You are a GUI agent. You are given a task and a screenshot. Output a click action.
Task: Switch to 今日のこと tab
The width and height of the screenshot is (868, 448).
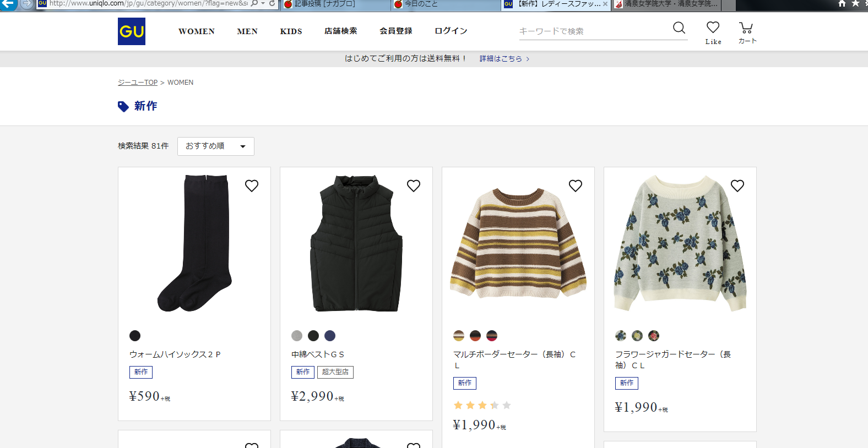point(445,4)
